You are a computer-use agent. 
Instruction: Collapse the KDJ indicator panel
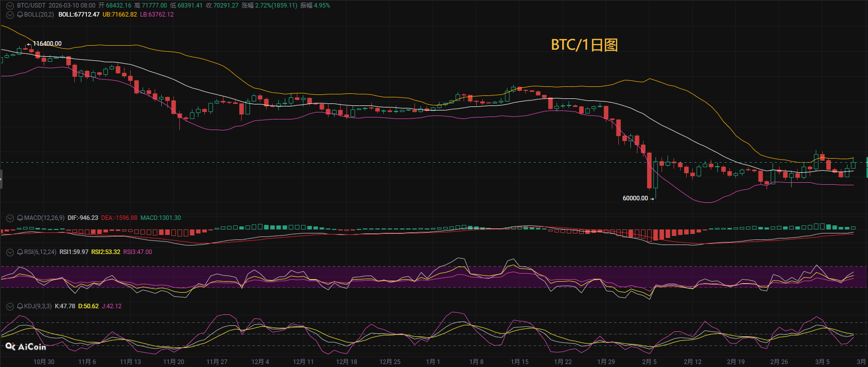point(10,306)
